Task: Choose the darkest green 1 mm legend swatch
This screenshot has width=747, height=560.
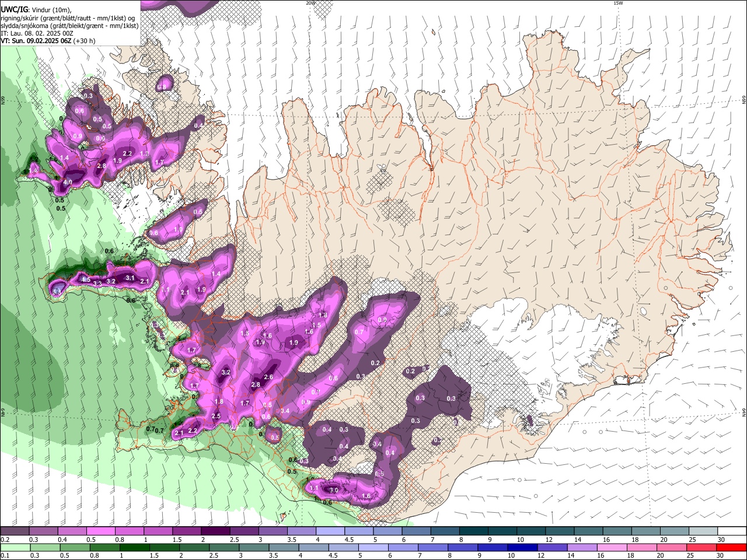Action: coord(134,547)
